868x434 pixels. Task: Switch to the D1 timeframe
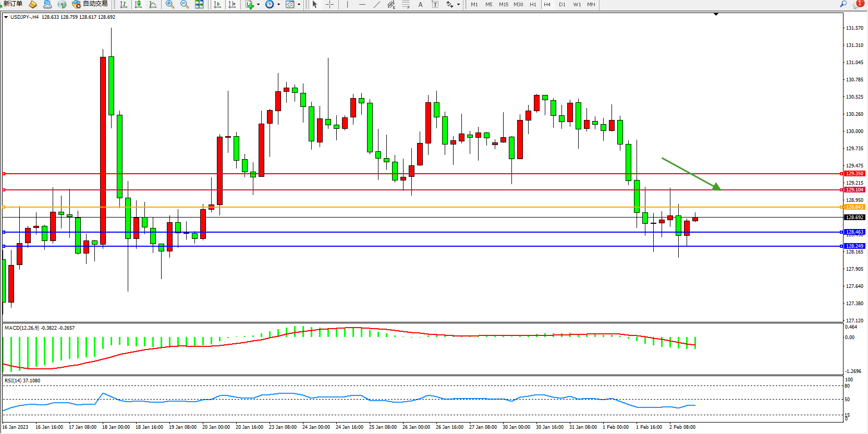point(562,4)
